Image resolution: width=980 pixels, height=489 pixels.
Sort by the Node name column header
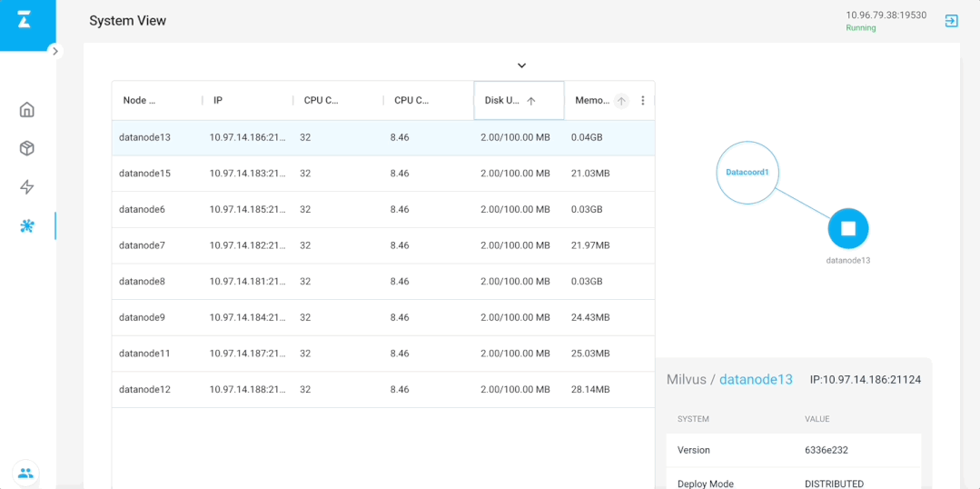point(157,100)
